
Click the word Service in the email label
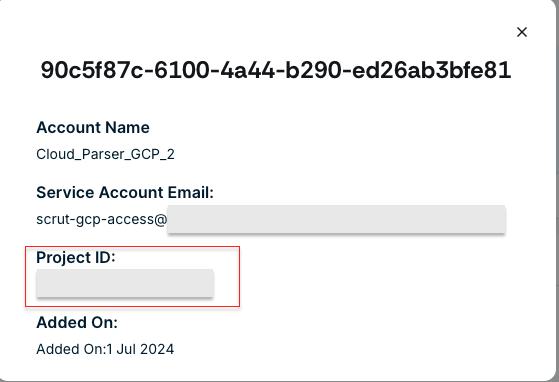[x=66, y=192]
